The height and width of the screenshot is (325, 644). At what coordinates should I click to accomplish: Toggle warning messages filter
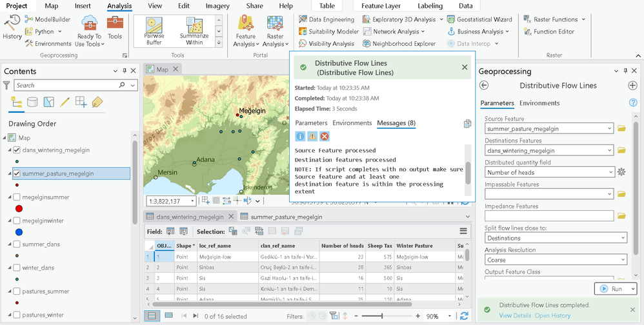tap(312, 136)
